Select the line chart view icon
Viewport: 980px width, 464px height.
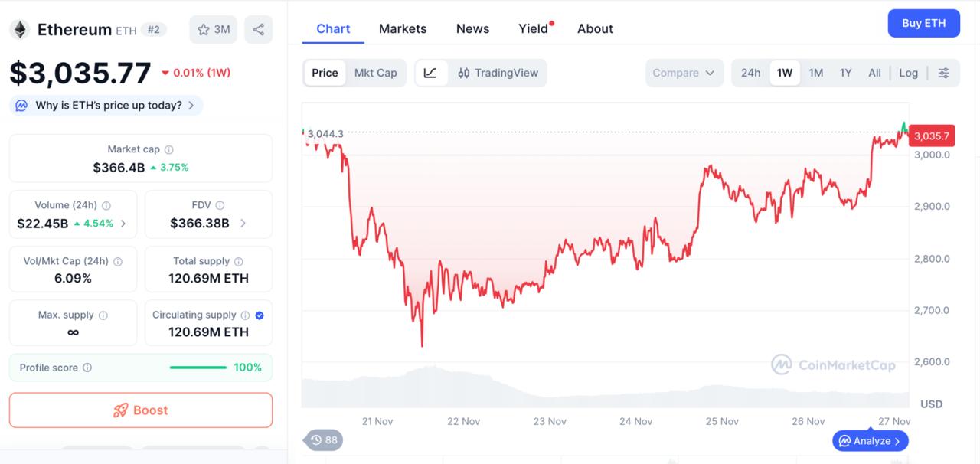click(431, 73)
